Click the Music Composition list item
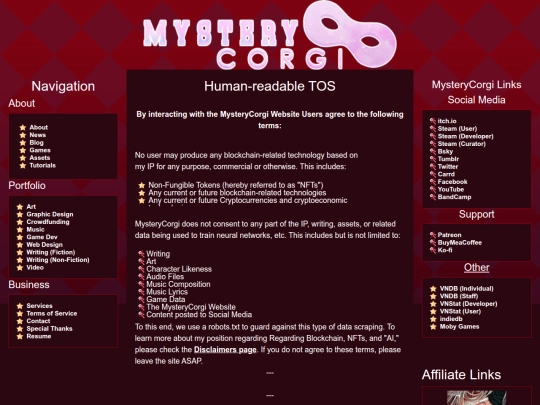The height and width of the screenshot is (405, 540). pyautogui.click(x=178, y=284)
